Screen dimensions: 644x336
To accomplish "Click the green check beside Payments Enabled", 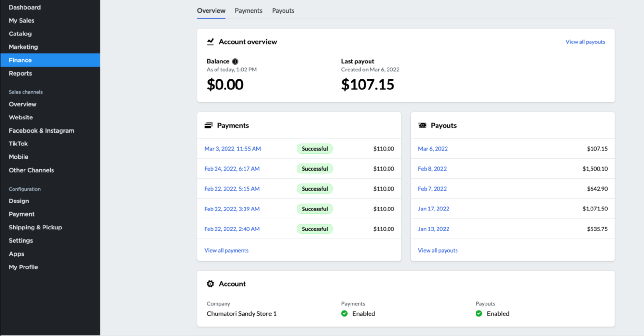I will [344, 313].
